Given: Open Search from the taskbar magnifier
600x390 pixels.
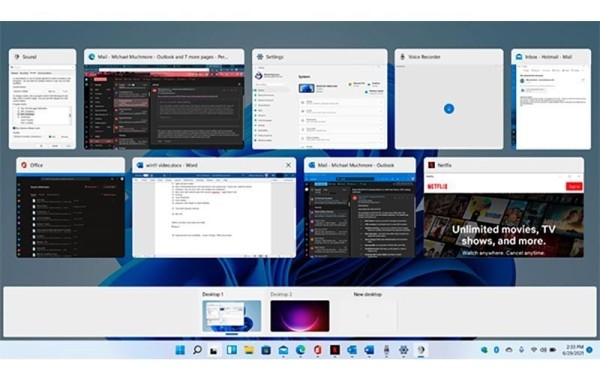Looking at the screenshot, I should click(x=197, y=350).
